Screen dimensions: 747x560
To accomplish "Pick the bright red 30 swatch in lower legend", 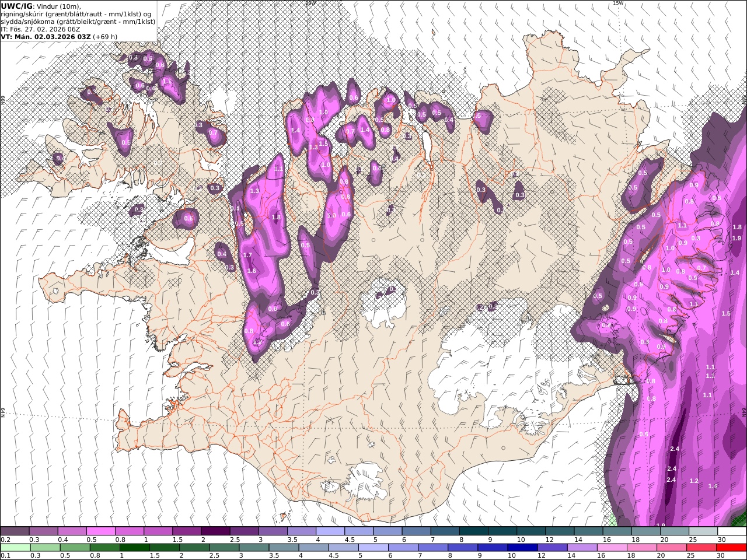I will [x=731, y=548].
